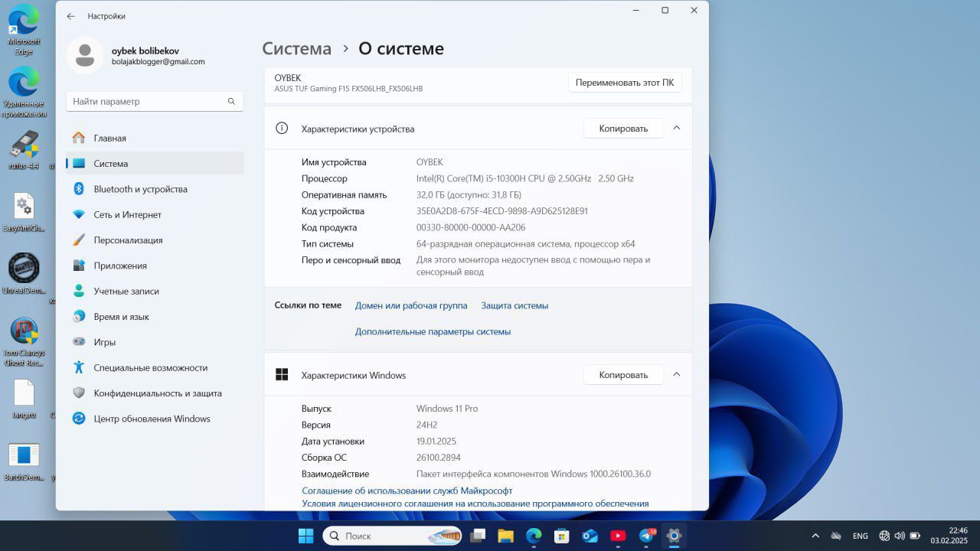Open Telegram from the taskbar
The image size is (980, 551).
(647, 536)
